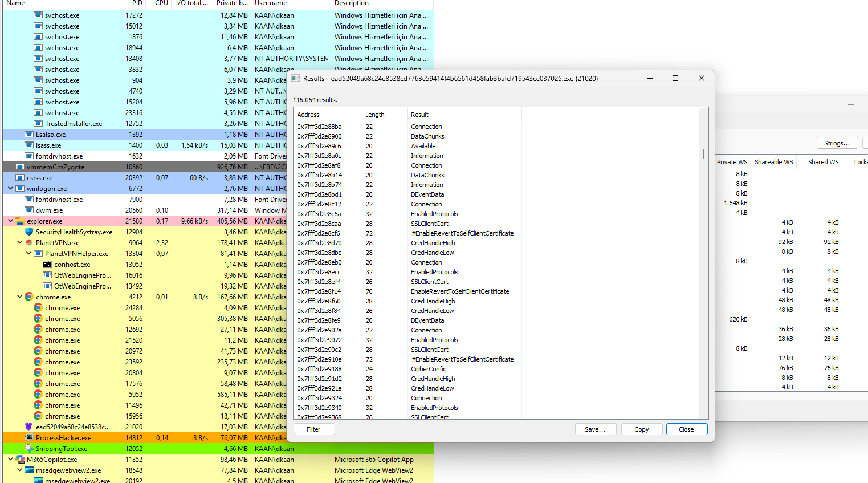Click the dwm.exe process icon
The width and height of the screenshot is (868, 483).
click(x=29, y=210)
